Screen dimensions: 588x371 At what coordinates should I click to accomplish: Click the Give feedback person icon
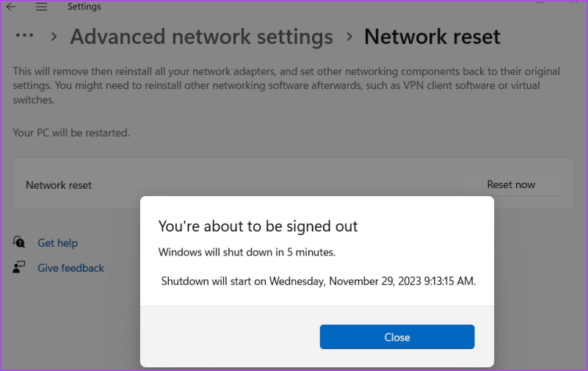20,267
